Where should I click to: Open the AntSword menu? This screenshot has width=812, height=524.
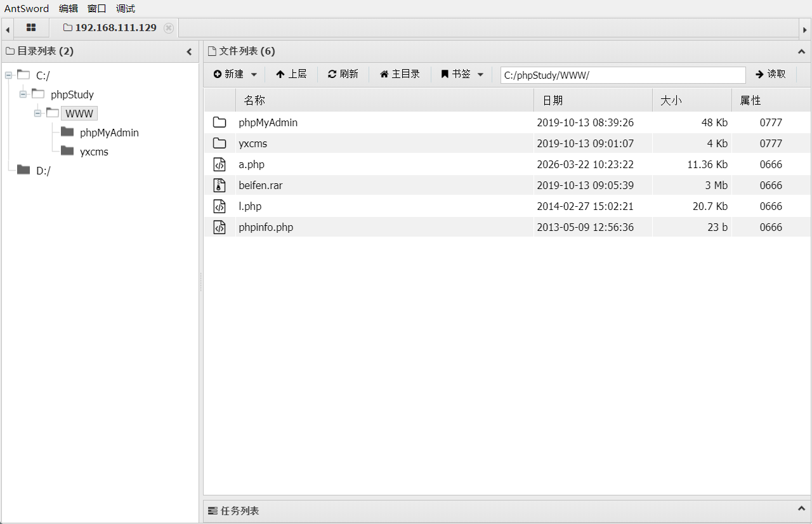coord(27,9)
